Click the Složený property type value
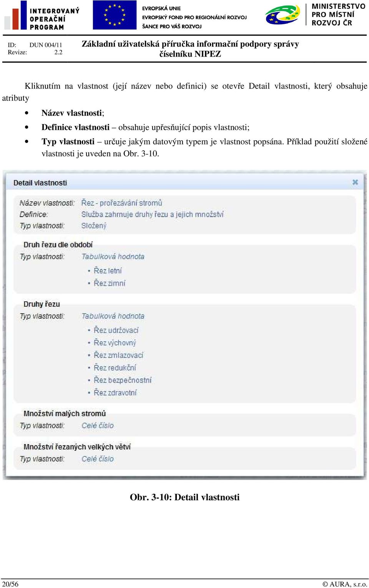Viewport: 369px width, 588px height. 94,226
